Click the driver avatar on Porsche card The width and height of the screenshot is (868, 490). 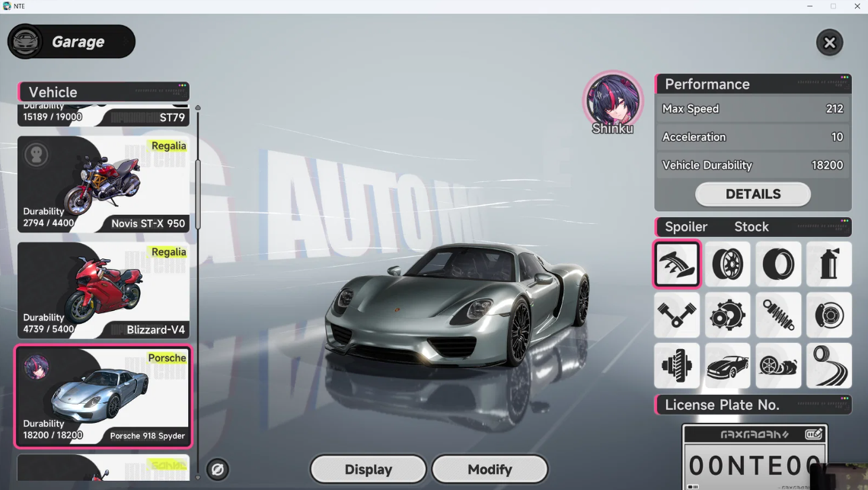37,367
